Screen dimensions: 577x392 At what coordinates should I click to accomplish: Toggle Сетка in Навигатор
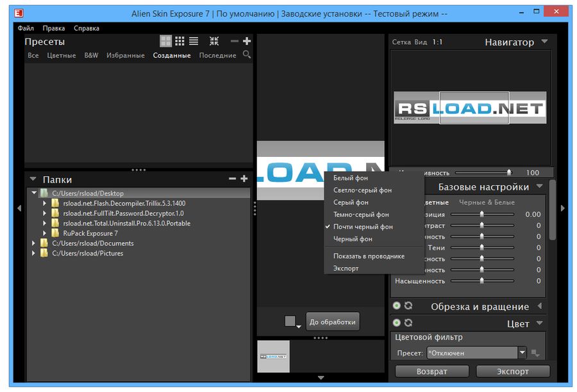click(401, 42)
